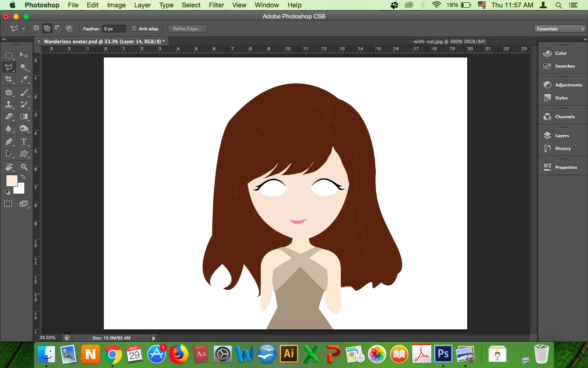Open the Window menu
Viewport: 588px width, 368px height.
[x=267, y=5]
